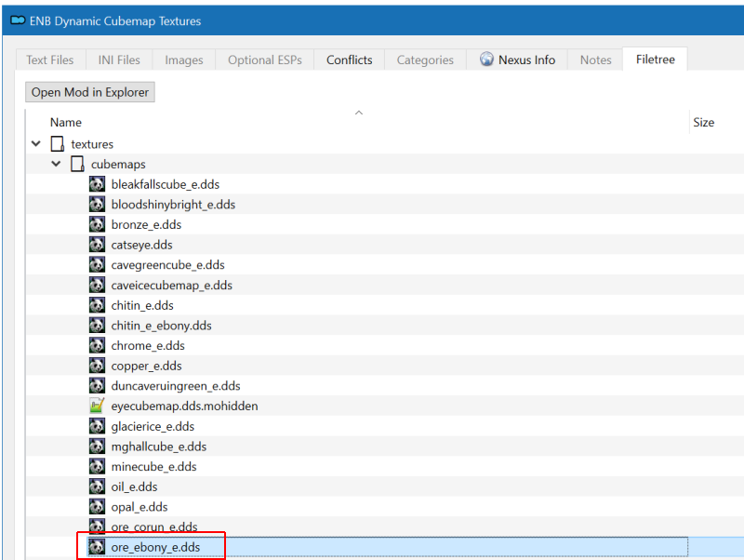Switch to the Images tab

coord(184,60)
